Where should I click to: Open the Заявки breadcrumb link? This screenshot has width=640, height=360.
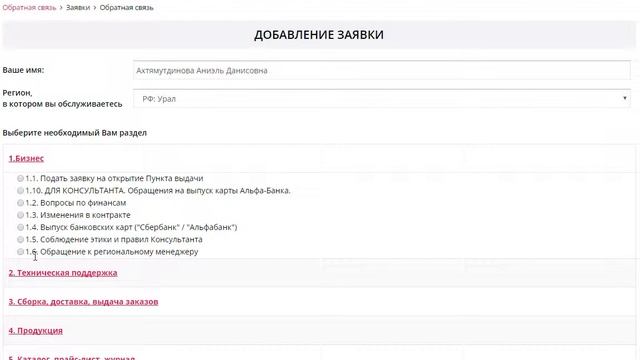[x=78, y=7]
